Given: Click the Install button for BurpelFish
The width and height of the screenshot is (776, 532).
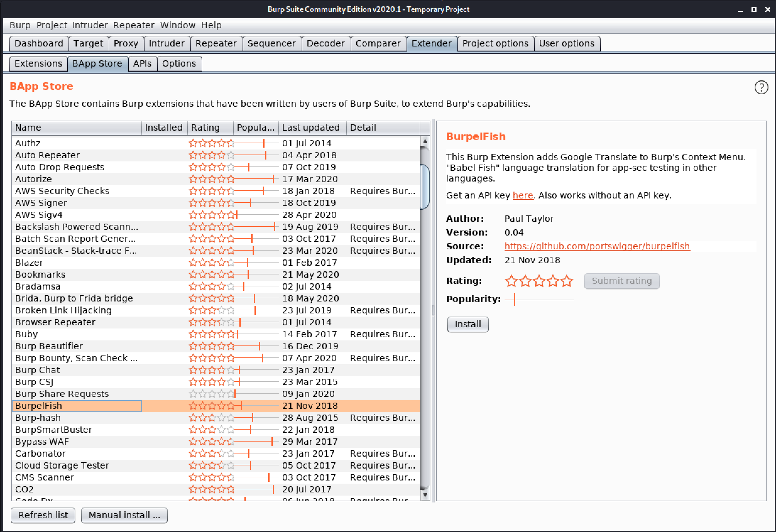Looking at the screenshot, I should click(x=467, y=324).
